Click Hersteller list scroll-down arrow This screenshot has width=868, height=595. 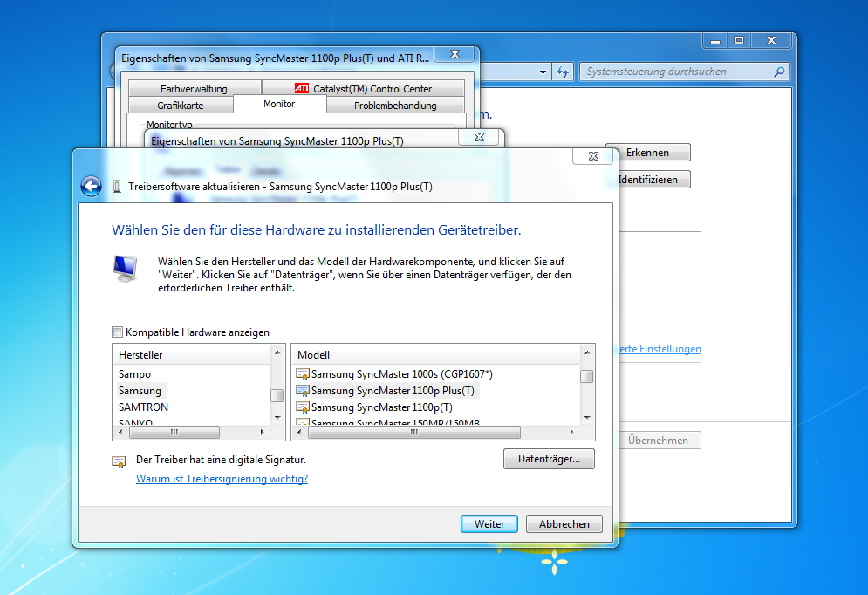click(x=277, y=417)
